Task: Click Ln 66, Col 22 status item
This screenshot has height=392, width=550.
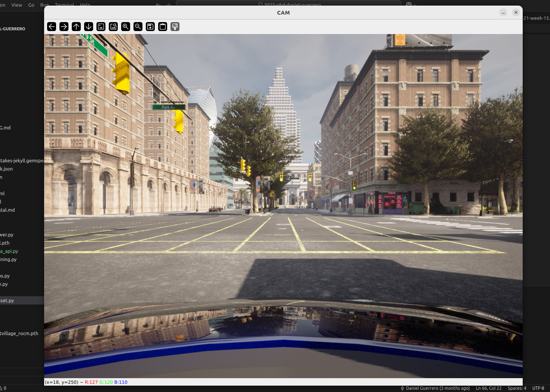Action: 488,388
